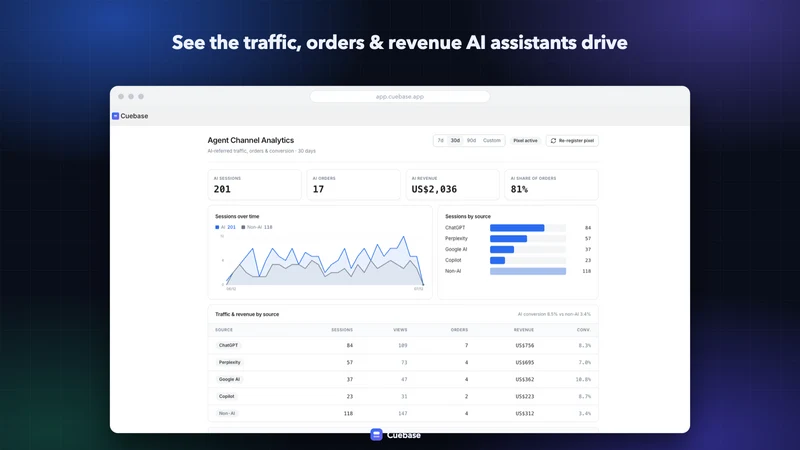Click the Traffic & revenue by source title
Viewport: 800px width, 450px height.
247,314
